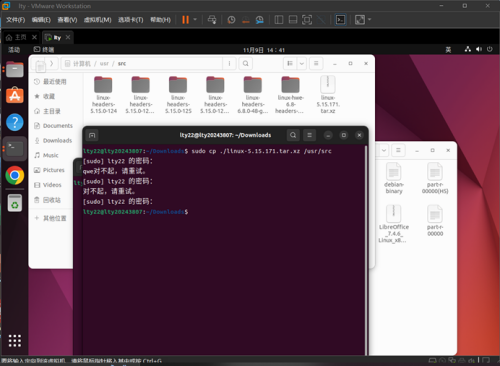Open the network status icon in top bar
The height and width of the screenshot is (366, 500).
[x=468, y=49]
